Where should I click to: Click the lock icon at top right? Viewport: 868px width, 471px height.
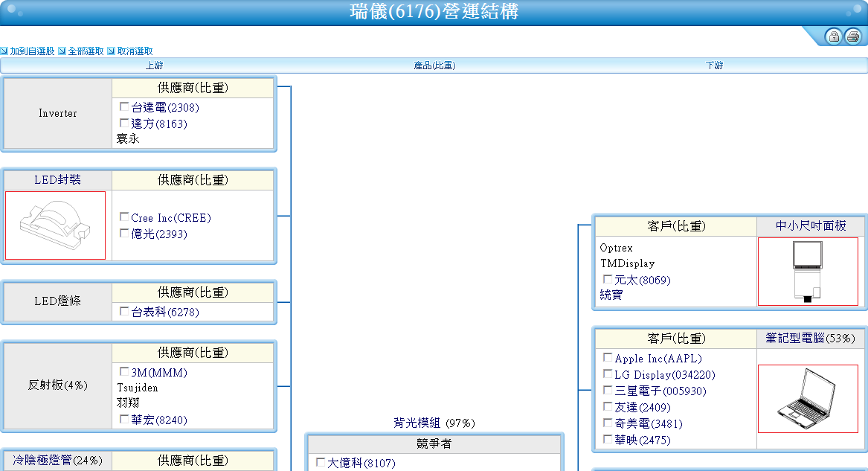point(833,36)
